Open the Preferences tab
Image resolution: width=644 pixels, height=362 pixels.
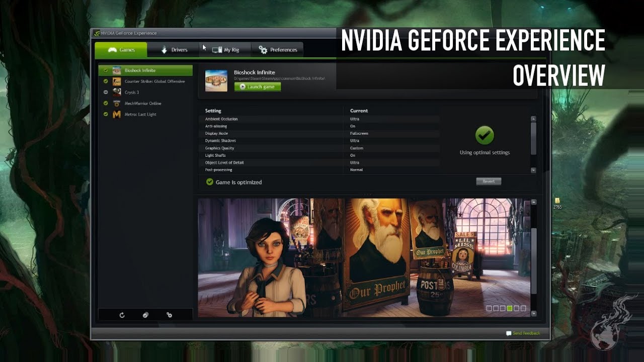tap(277, 50)
